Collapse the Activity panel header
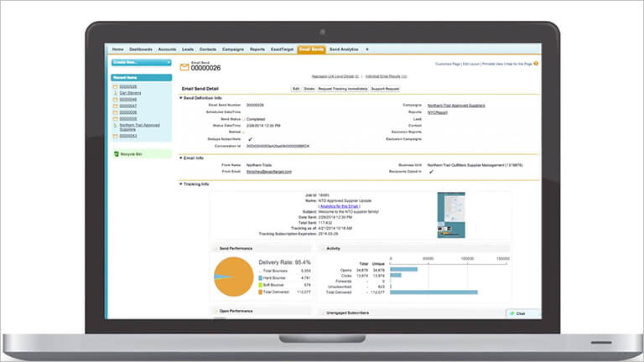644x362 pixels. tap(322, 248)
